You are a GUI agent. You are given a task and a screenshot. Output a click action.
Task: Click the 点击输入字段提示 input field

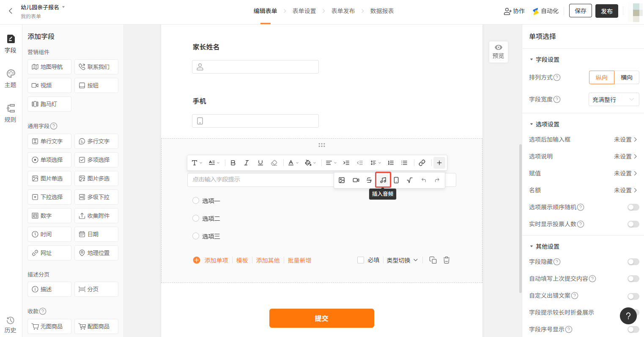[x=260, y=179]
